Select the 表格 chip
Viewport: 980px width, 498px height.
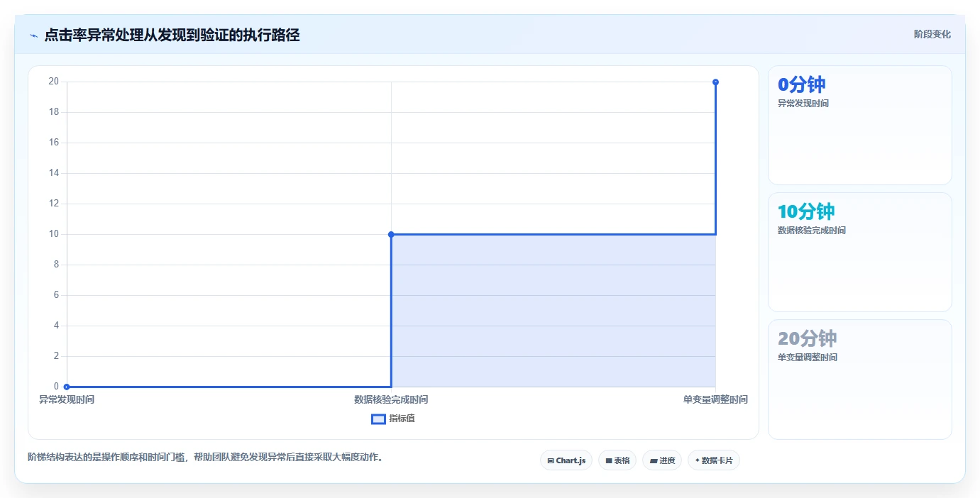click(617, 460)
